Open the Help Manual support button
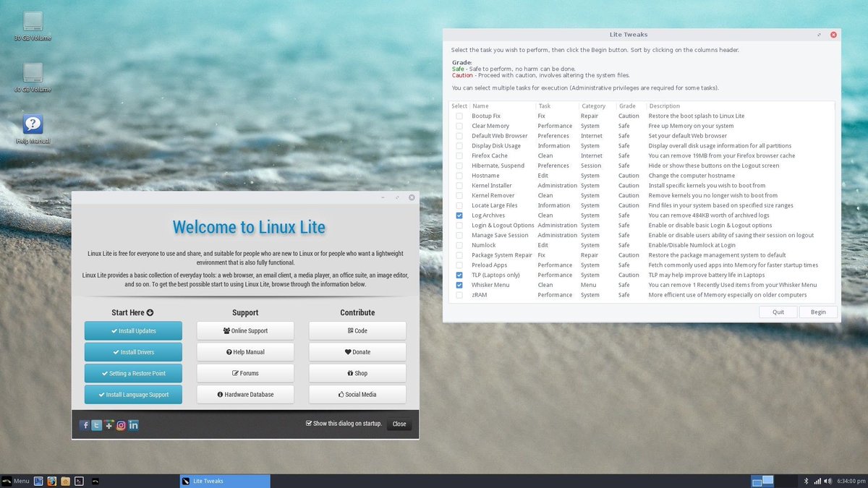 245,352
